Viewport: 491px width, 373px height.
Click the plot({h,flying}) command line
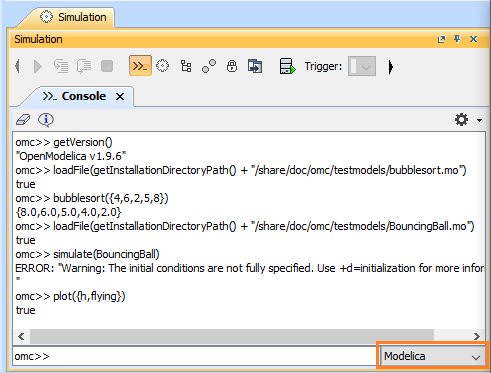(70, 296)
